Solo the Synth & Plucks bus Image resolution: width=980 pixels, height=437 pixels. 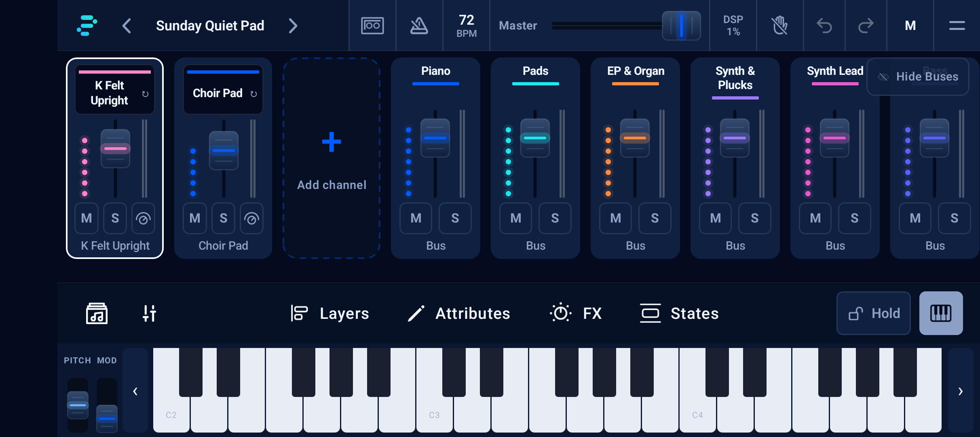coord(754,218)
